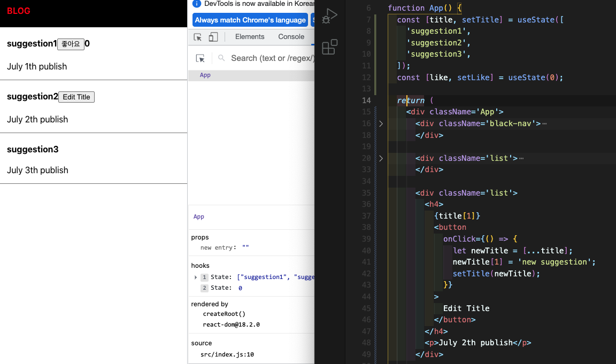This screenshot has height=364, width=616.
Task: Expand hook 1 State array
Action: (196, 277)
